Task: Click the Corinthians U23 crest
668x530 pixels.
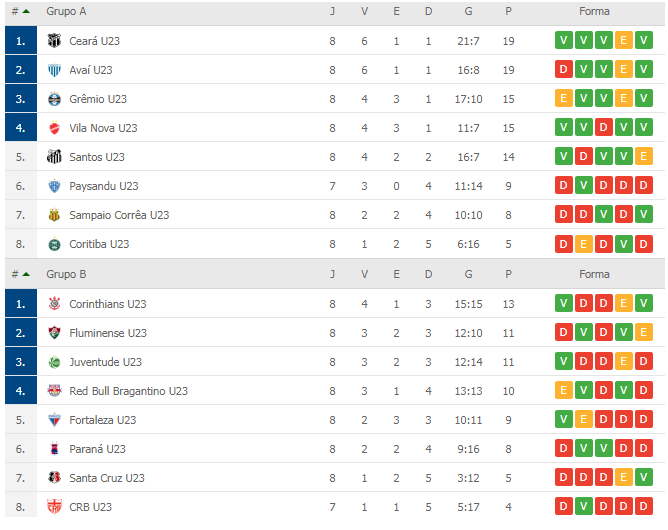Action: pyautogui.click(x=54, y=304)
